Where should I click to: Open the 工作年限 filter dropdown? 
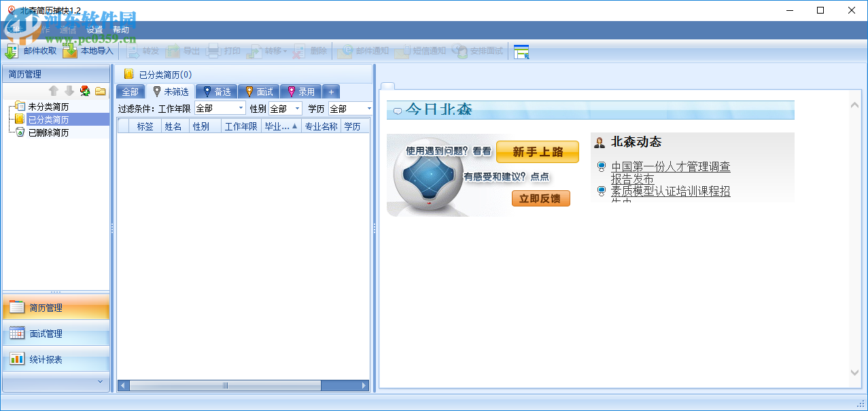click(x=241, y=108)
